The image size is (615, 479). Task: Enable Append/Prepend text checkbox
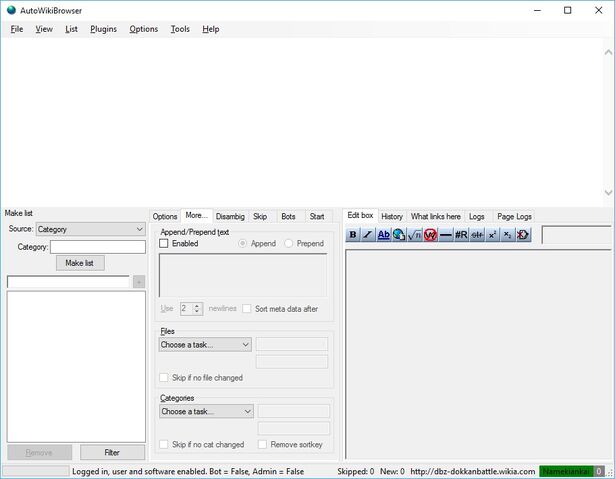pos(164,243)
